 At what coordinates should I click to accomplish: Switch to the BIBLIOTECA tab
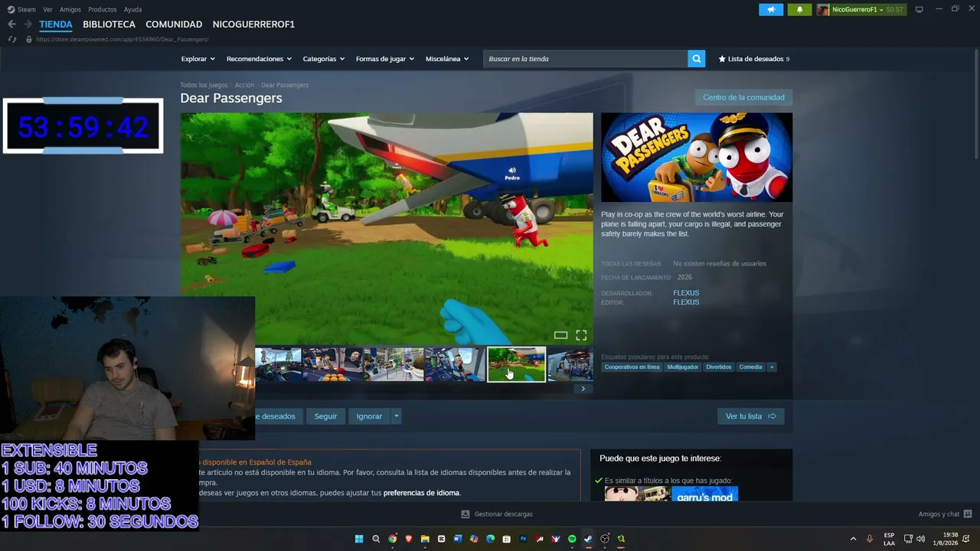(x=109, y=24)
